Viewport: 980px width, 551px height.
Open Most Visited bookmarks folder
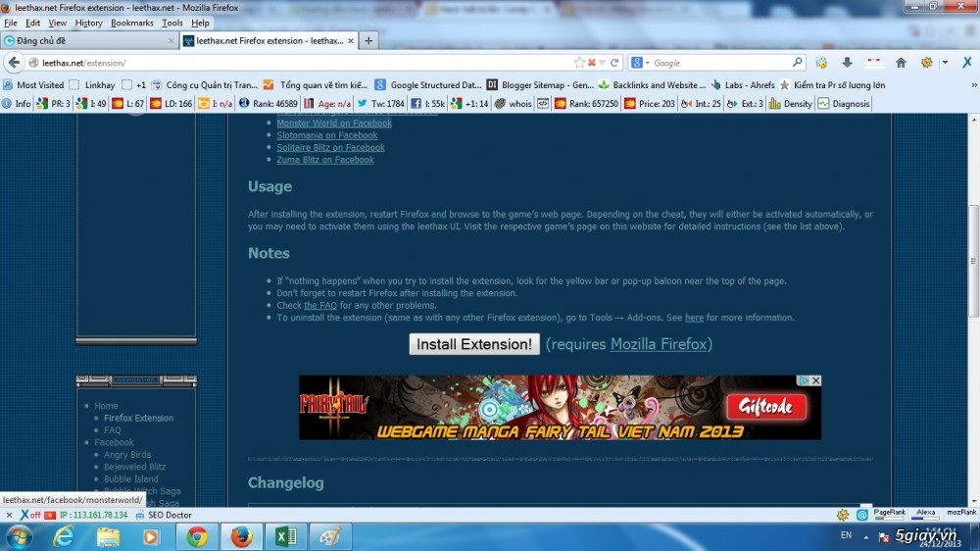[x=33, y=85]
